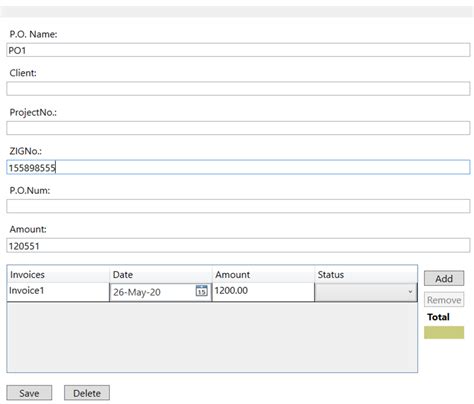This screenshot has width=474, height=404.
Task: Focus the P.O.Num text field
Action: tap(238, 206)
